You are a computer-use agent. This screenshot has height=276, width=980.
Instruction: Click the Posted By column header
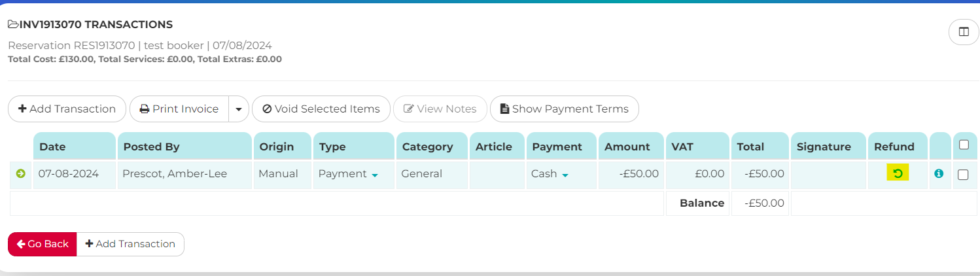coord(184,147)
